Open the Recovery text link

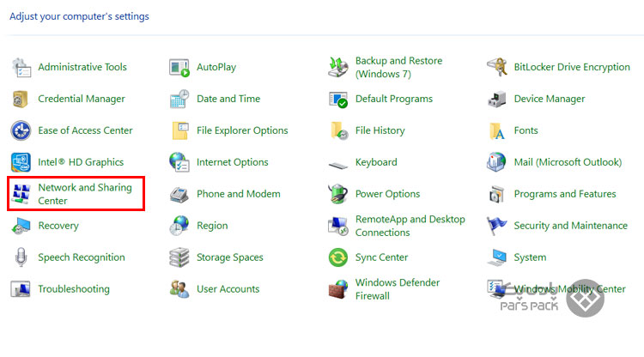(58, 226)
